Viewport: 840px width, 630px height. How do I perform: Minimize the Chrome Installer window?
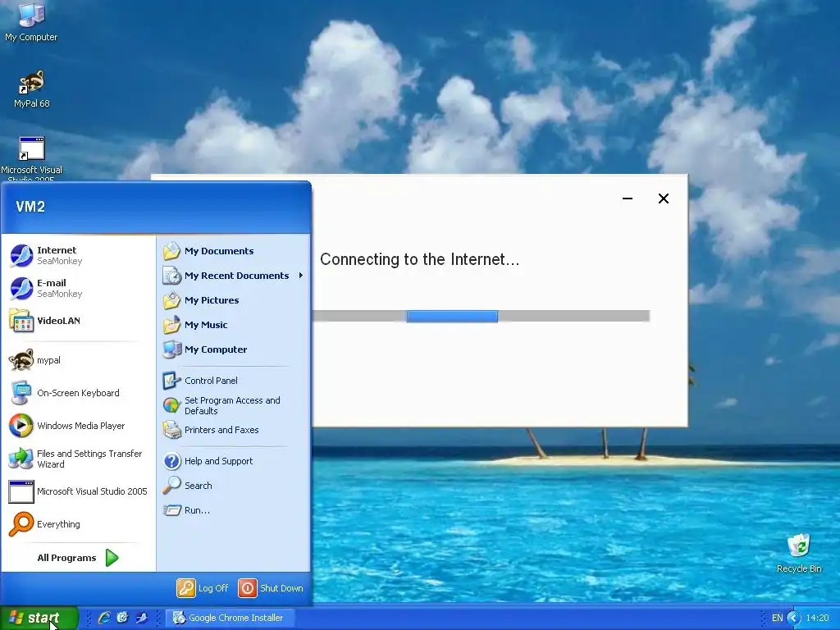628,199
